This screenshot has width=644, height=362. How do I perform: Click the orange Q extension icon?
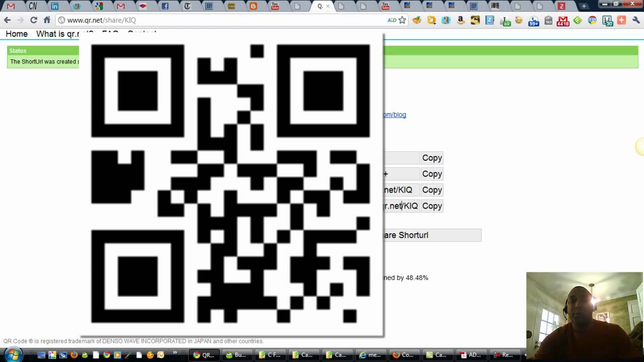431,20
